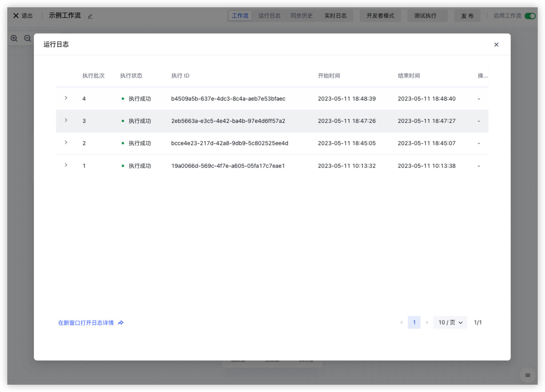Click the zoom in magnifier icon
Screen dimensions: 545x392
click(x=14, y=39)
